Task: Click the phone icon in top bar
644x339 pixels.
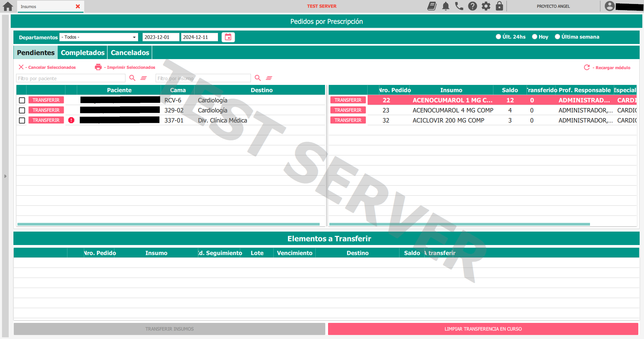Action: 459,6
